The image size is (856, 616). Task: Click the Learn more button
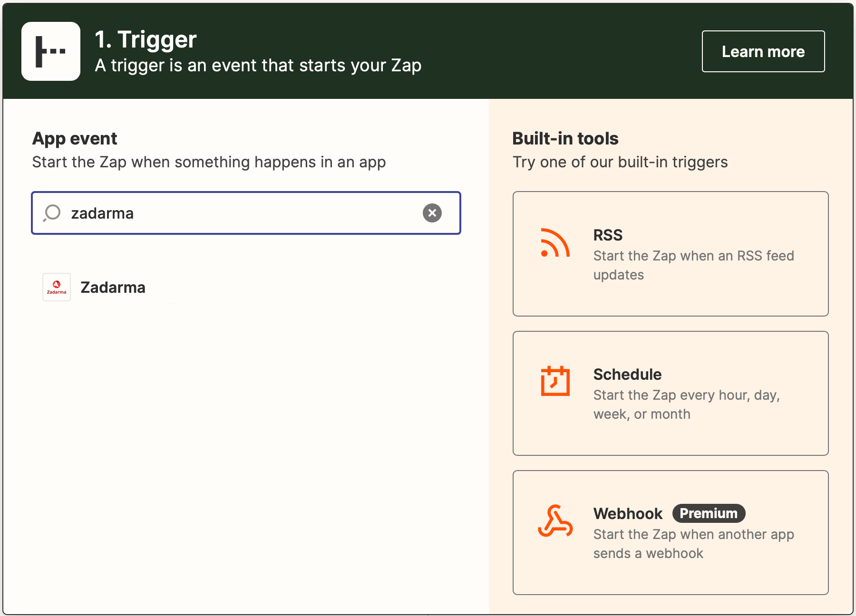tap(763, 51)
